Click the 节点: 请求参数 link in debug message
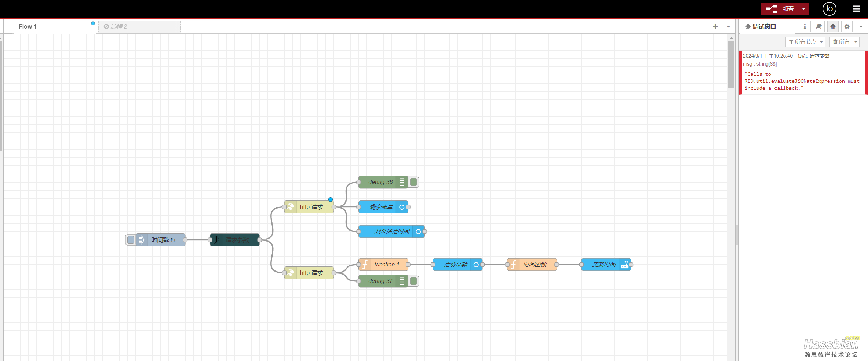Viewport: 868px width, 361px height. (813, 56)
